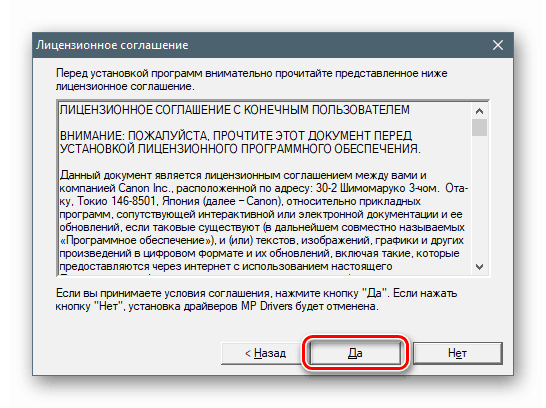546x408 pixels.
Task: Click the line starting "произведений в цифровом формате"
Action: point(259,253)
